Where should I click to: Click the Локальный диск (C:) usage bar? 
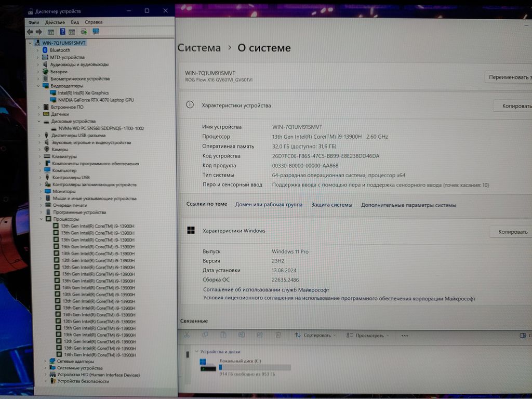[255, 367]
